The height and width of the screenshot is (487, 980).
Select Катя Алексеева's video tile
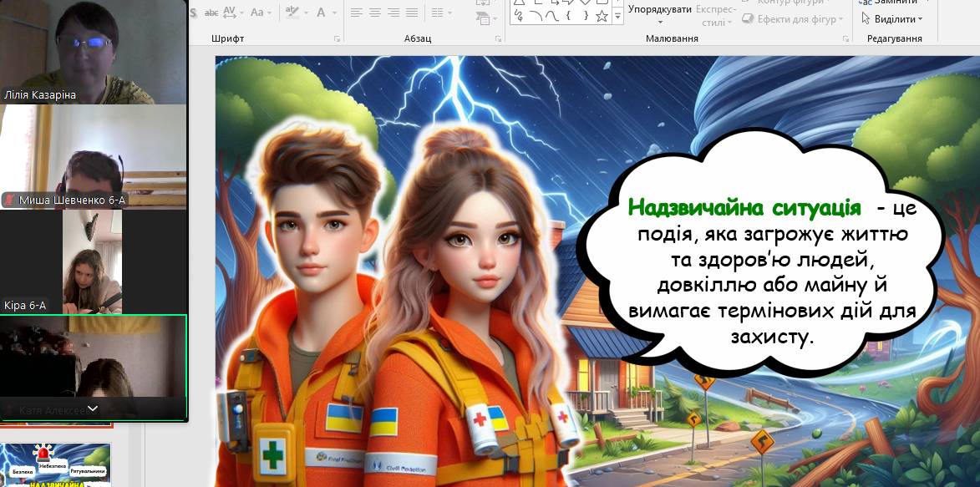pyautogui.click(x=93, y=367)
